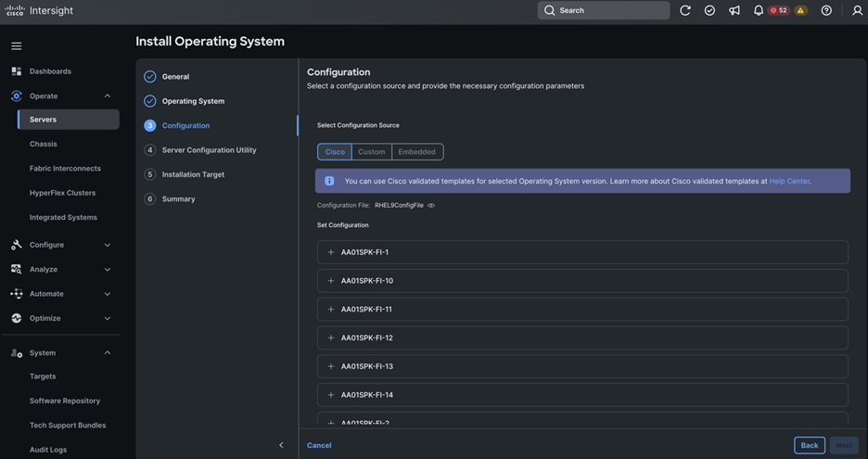Click the Back button
This screenshot has width=868, height=459.
pyautogui.click(x=810, y=445)
